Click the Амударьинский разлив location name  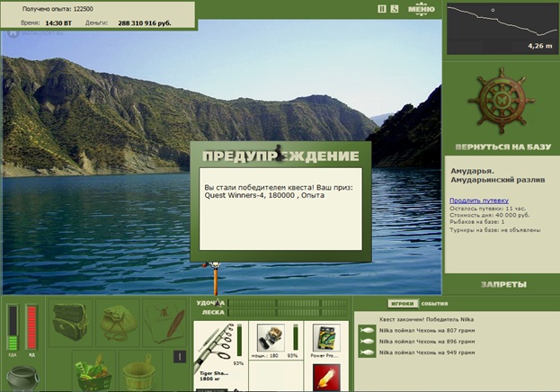click(497, 180)
